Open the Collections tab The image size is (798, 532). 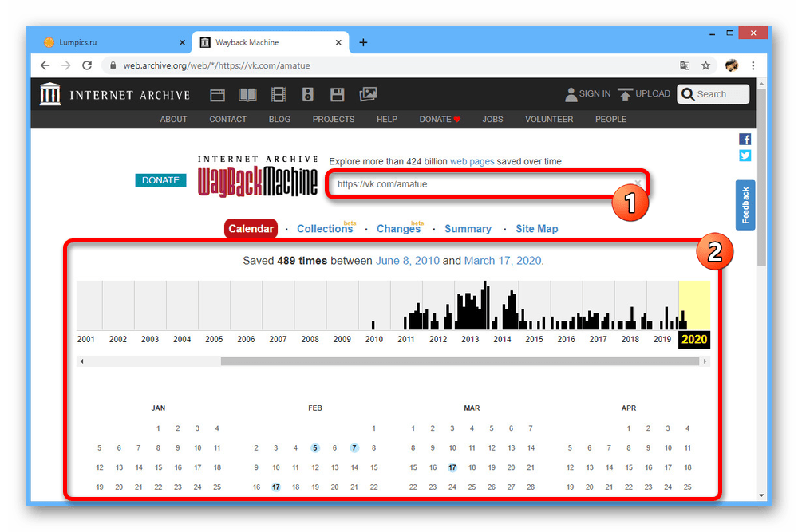coord(325,229)
